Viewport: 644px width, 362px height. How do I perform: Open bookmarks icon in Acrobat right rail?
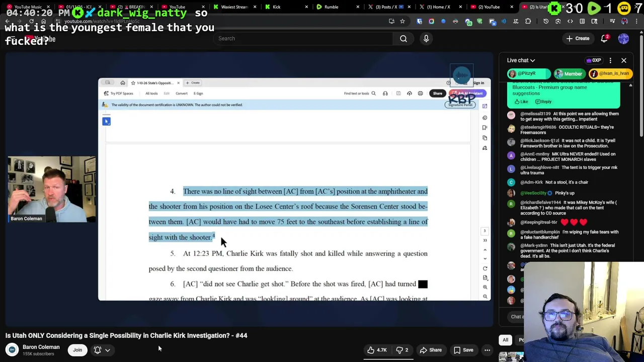click(485, 128)
